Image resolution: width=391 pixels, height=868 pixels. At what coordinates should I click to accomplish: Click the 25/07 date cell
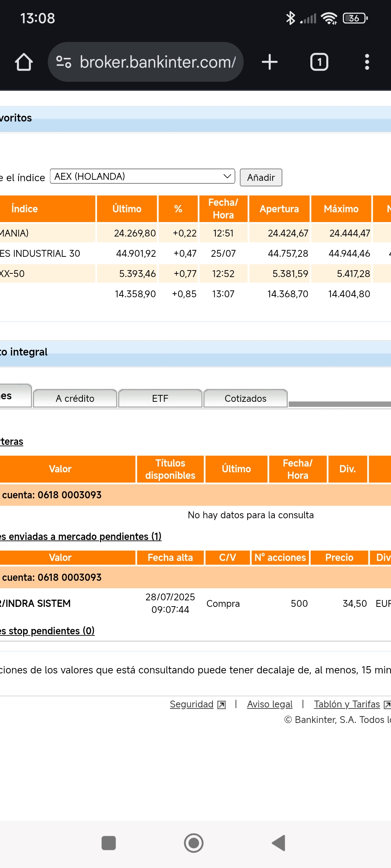223,254
